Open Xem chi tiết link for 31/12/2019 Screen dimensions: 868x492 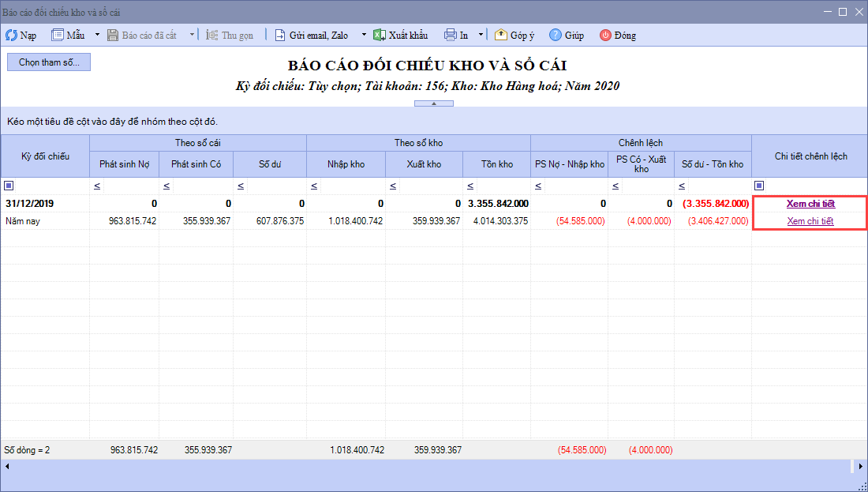pos(810,204)
